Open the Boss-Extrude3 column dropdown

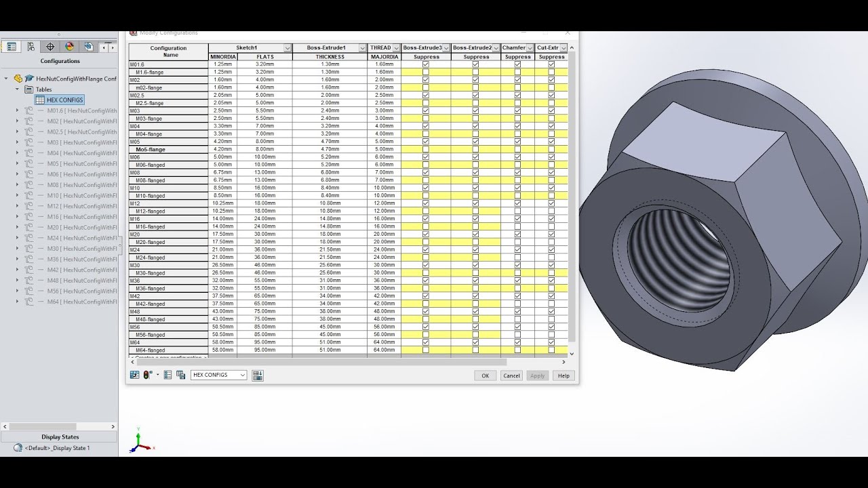tap(446, 48)
